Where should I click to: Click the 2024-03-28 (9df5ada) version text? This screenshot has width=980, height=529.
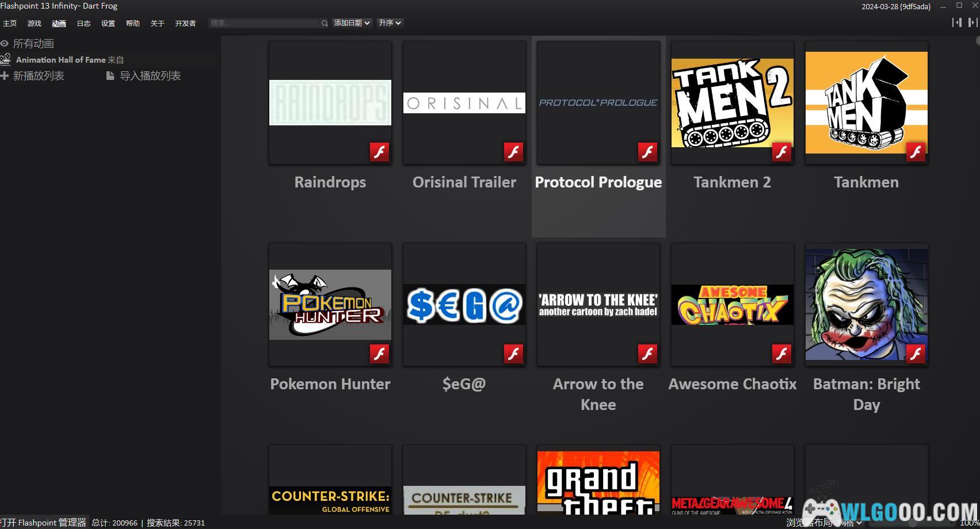click(896, 7)
